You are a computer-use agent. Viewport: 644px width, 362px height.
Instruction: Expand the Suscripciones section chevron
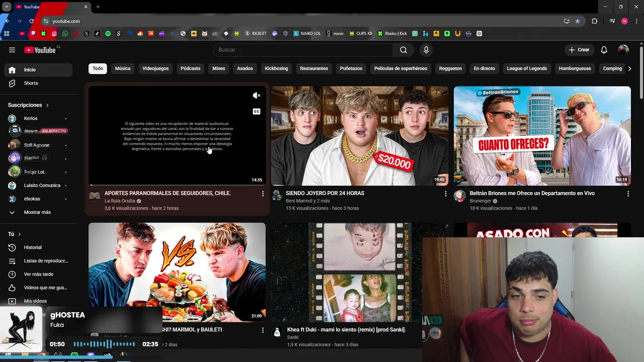[x=47, y=105]
